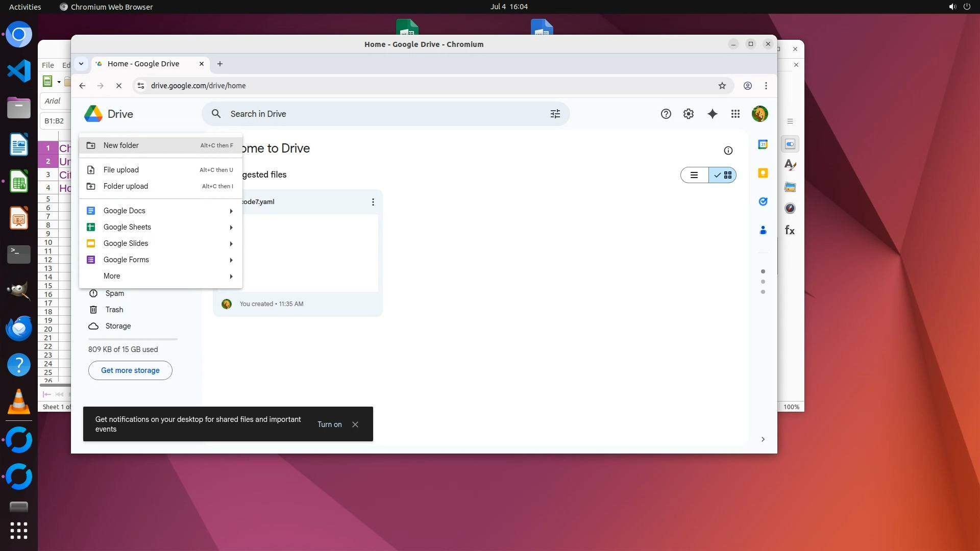Expand Google Sheets submenu arrow

pyautogui.click(x=231, y=227)
